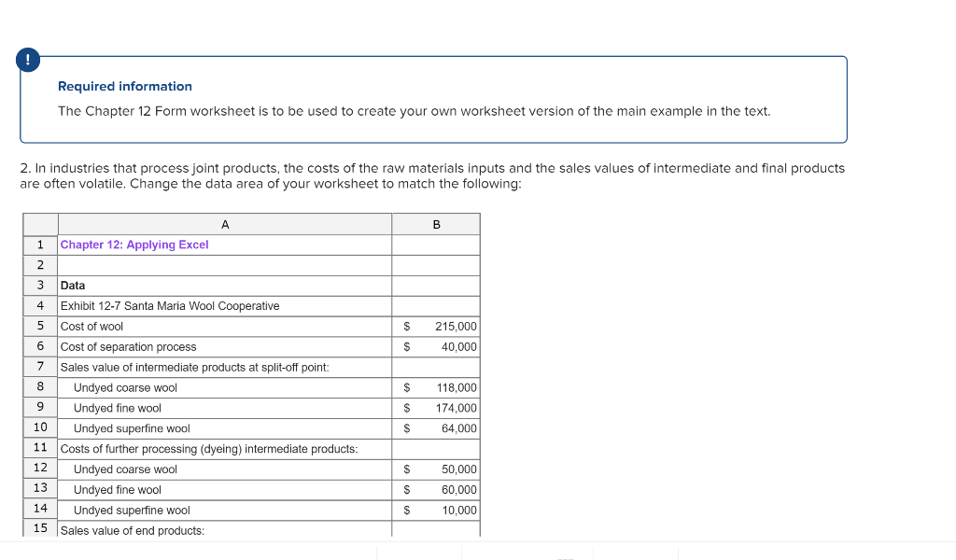The image size is (956, 560).
Task: Select row number 15 in the table
Action: (x=40, y=528)
